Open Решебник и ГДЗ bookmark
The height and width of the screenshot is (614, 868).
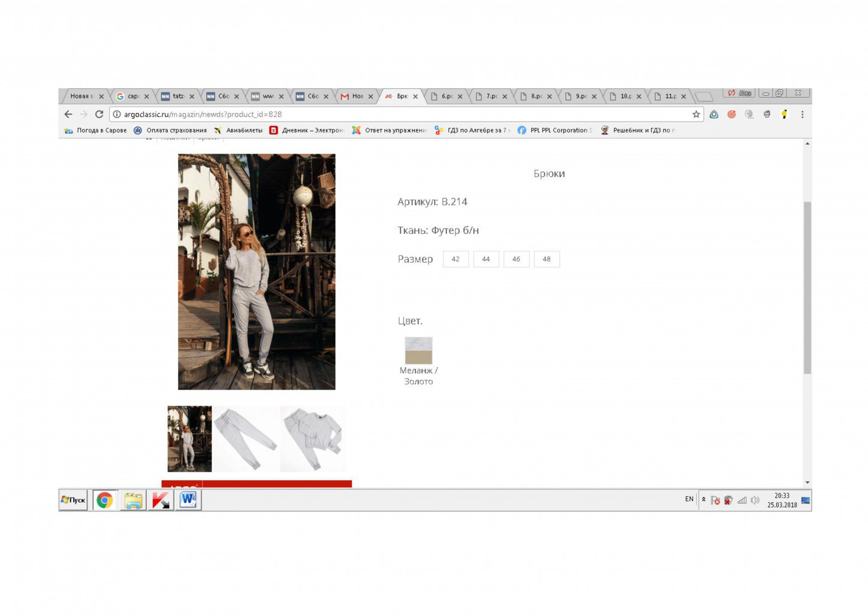coord(638,130)
